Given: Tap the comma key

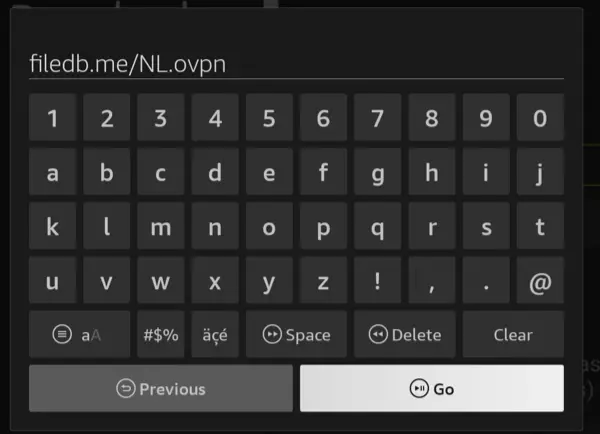Looking at the screenshot, I should (432, 281).
